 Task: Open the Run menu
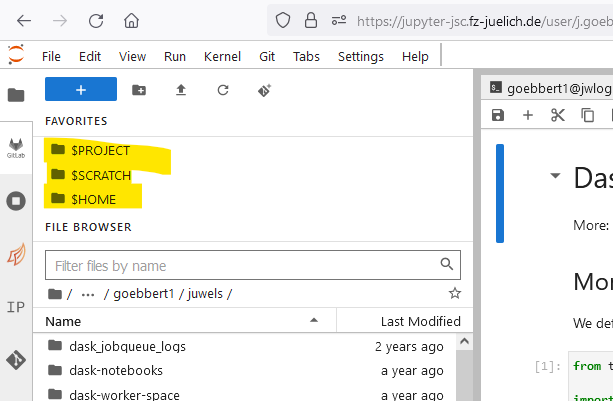175,57
